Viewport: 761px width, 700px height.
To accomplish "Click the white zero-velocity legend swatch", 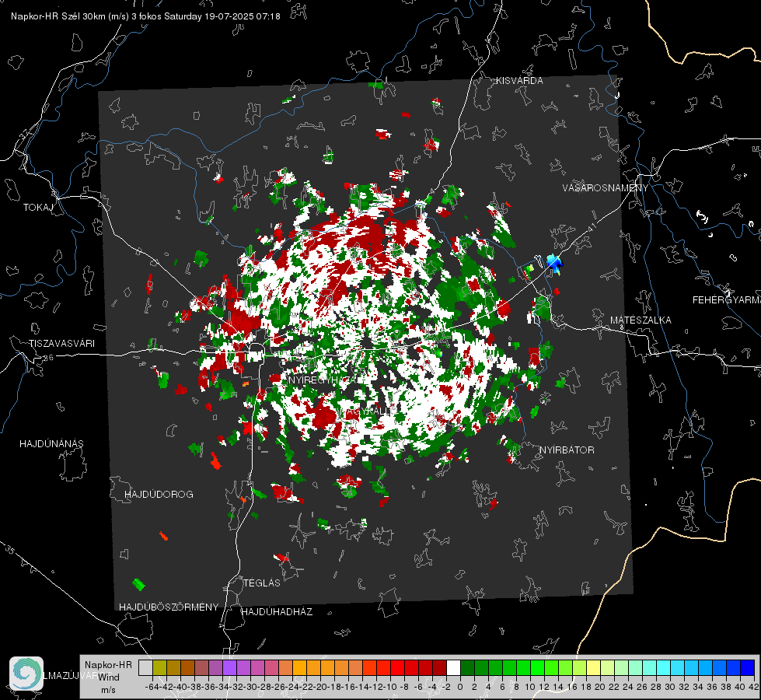I will [453, 668].
